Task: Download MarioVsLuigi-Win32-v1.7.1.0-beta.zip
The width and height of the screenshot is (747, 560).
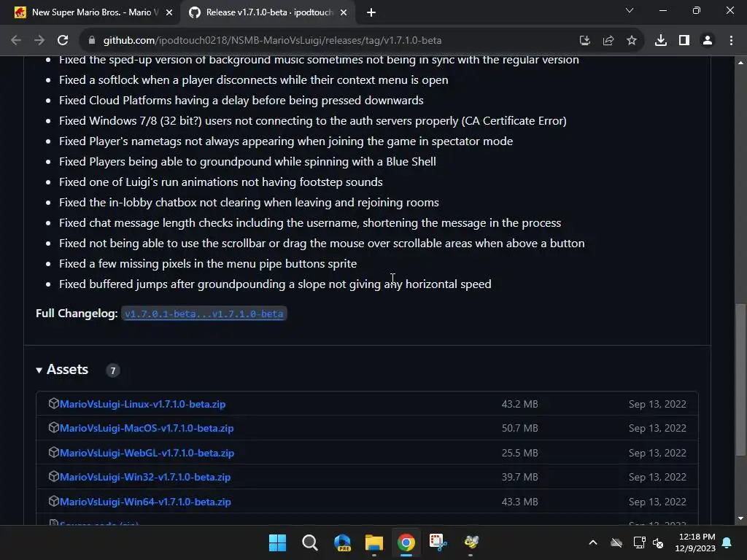Action: pyautogui.click(x=145, y=477)
